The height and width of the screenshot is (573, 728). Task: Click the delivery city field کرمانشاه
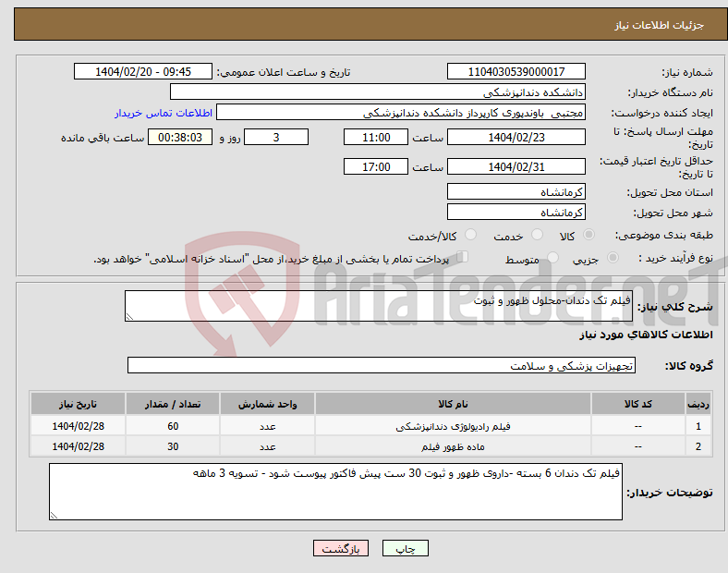click(x=516, y=212)
